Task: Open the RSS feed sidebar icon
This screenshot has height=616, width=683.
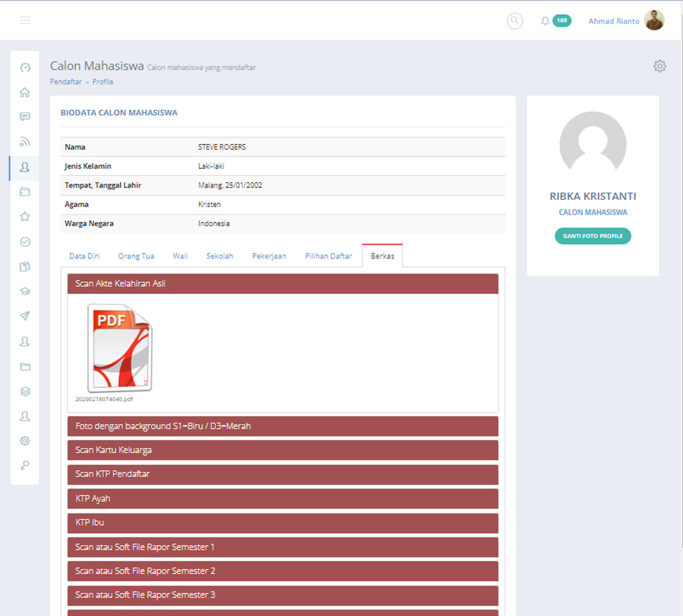Action: [25, 142]
